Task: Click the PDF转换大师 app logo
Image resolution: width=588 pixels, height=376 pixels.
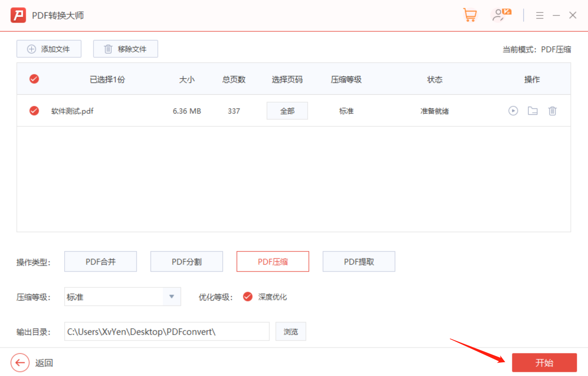Action: 18,15
